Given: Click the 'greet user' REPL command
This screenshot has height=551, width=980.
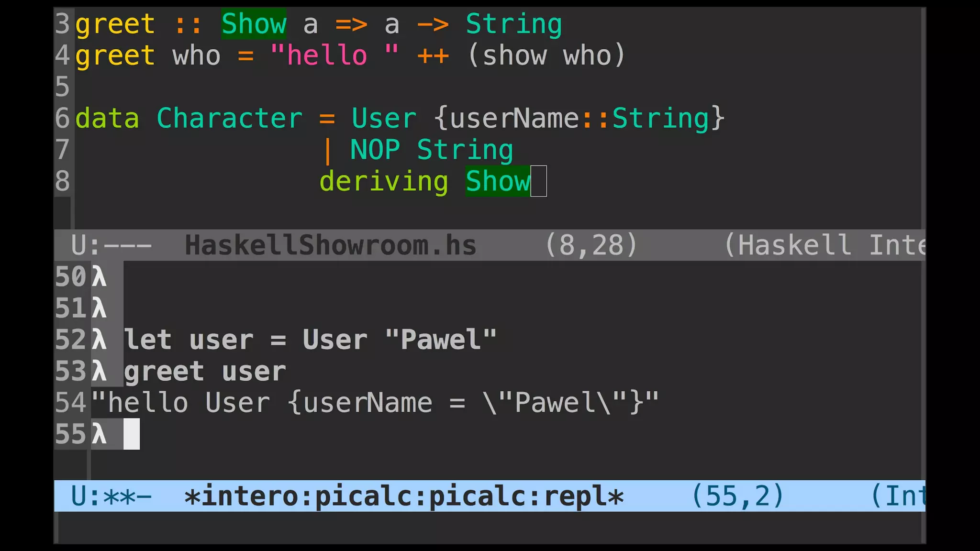Looking at the screenshot, I should [205, 372].
